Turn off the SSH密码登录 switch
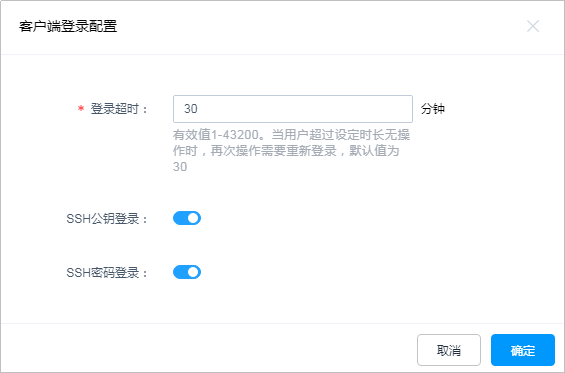The image size is (565, 373). [x=187, y=272]
